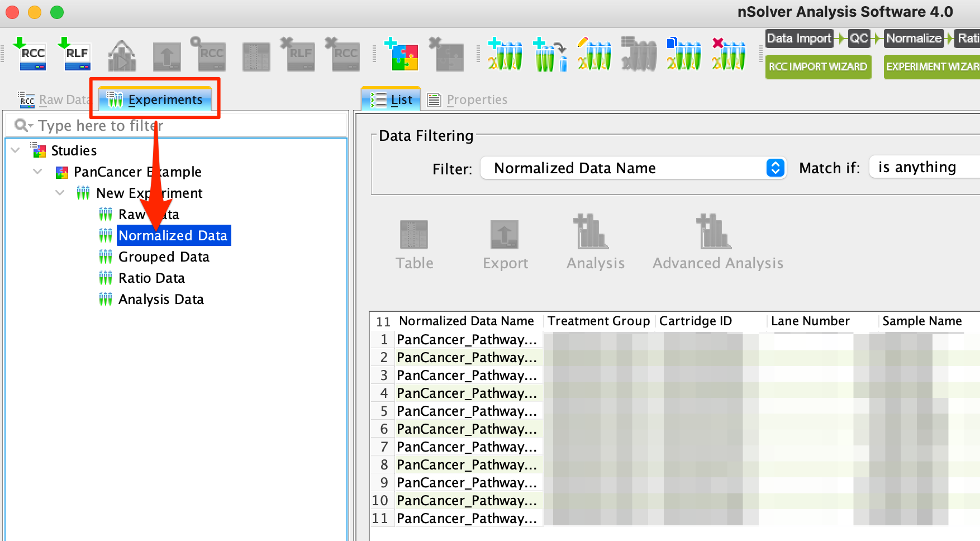Collapse the Studies tree node

click(x=16, y=150)
